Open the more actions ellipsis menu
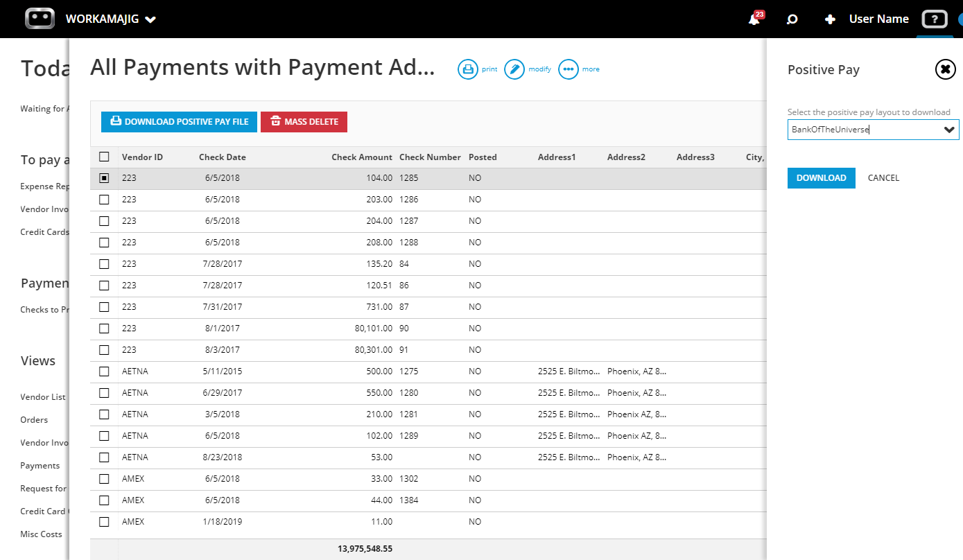 coord(569,69)
